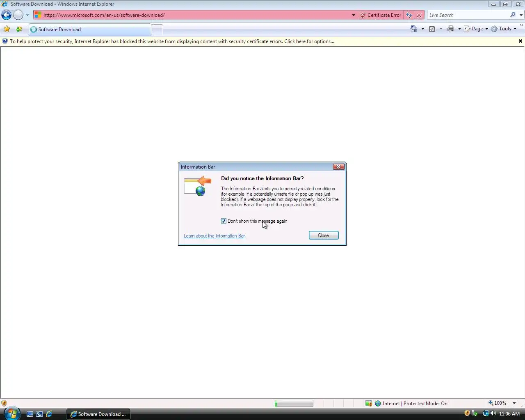Click Show Desktop quick launch icon

click(30, 414)
